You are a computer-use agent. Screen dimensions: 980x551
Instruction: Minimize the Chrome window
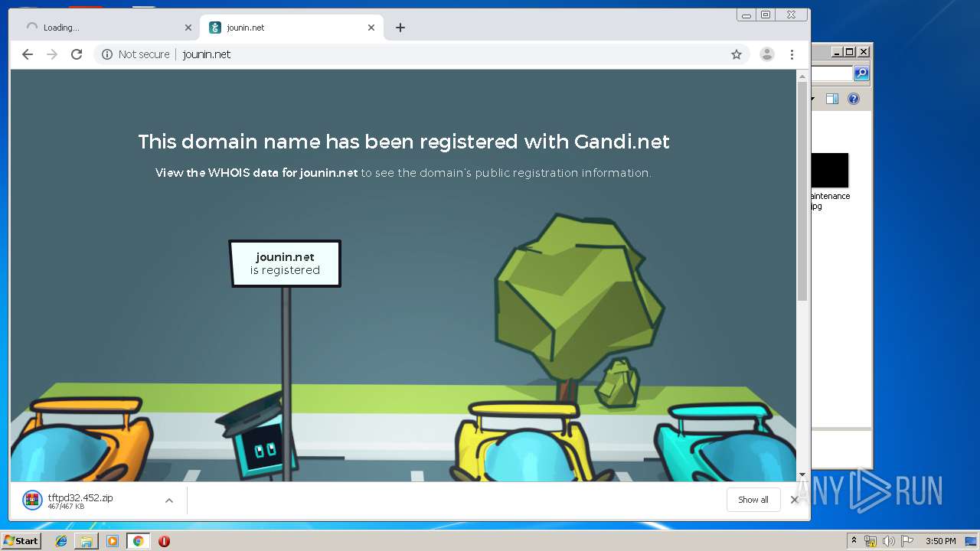(746, 15)
